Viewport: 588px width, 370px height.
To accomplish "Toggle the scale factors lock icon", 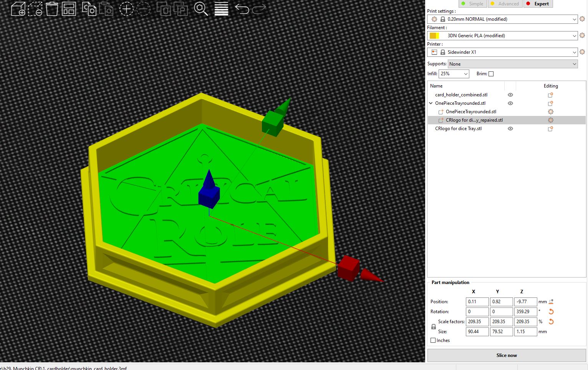I will [x=434, y=327].
